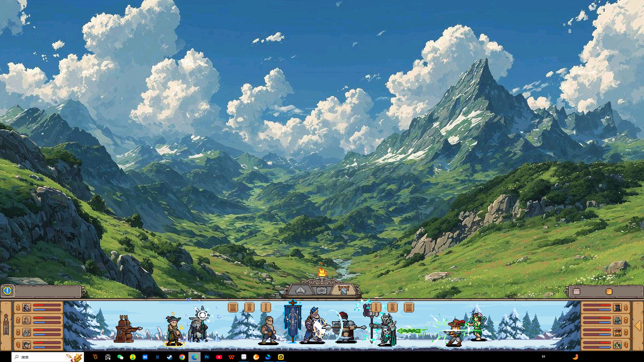This screenshot has width=644, height=362.
Task: Select party member 4, the green-hatted bard
Action: click(26, 345)
